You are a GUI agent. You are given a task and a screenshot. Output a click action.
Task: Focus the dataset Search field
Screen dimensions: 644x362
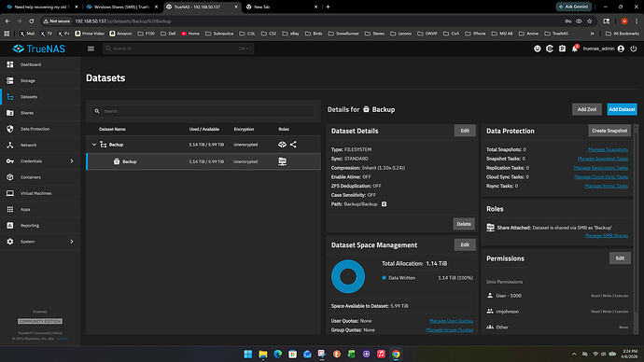click(203, 111)
